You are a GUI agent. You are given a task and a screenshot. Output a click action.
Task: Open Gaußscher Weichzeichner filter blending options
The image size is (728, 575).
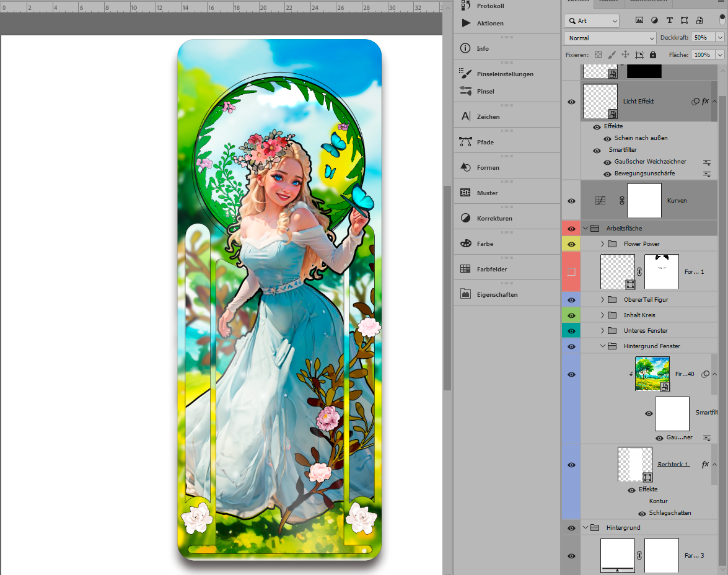(x=707, y=162)
